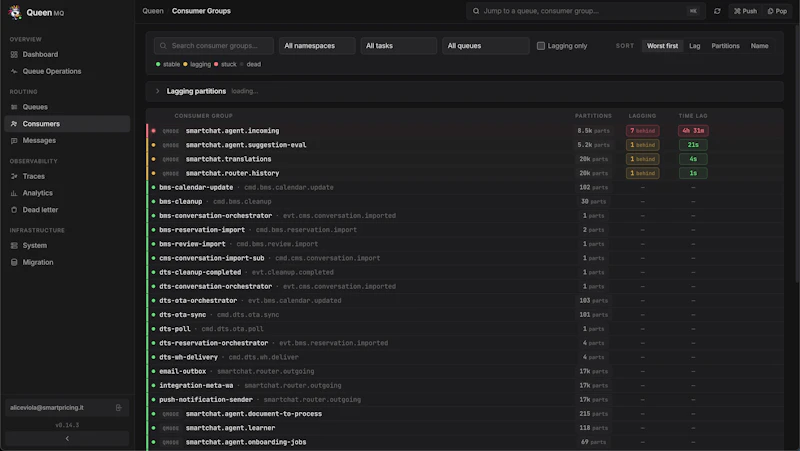Enable the Lagging only checkbox
Screen dimensions: 800x451
541,46
